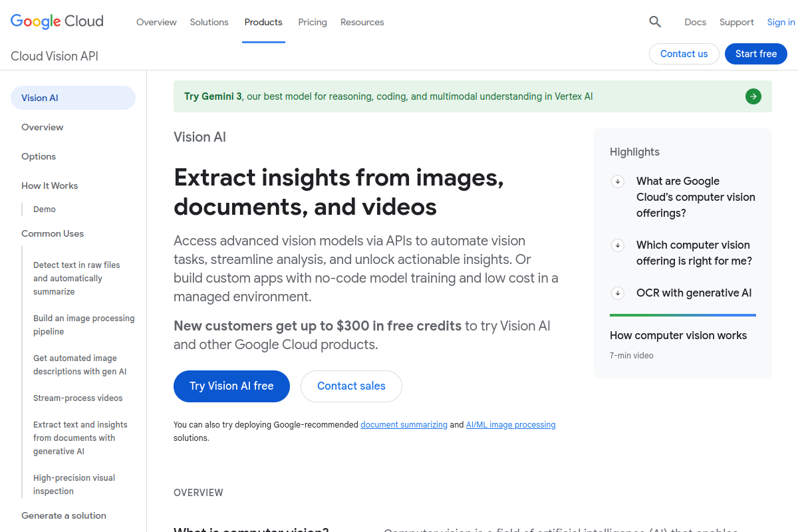This screenshot has width=798, height=532.
Task: Open the 'Contact us' button
Action: coord(684,54)
